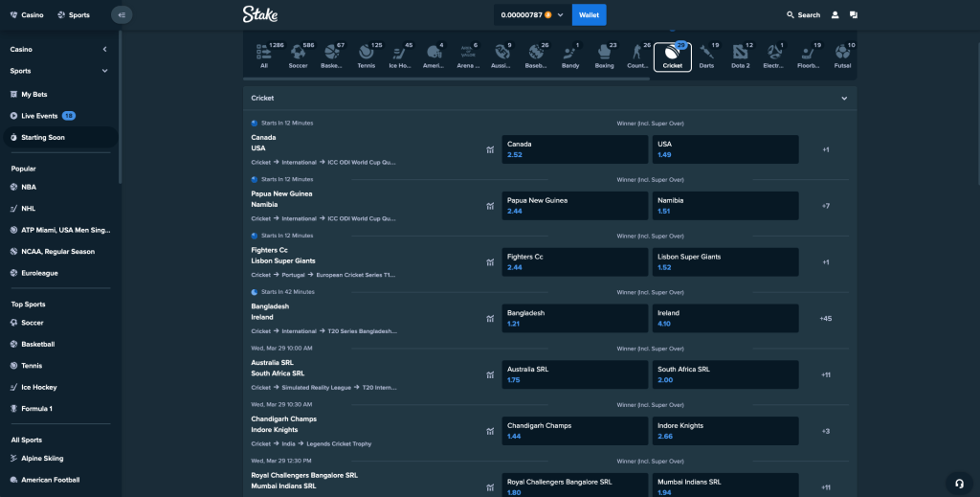The height and width of the screenshot is (497, 980).
Task: Select the Ice Hockey category icon
Action: click(400, 56)
